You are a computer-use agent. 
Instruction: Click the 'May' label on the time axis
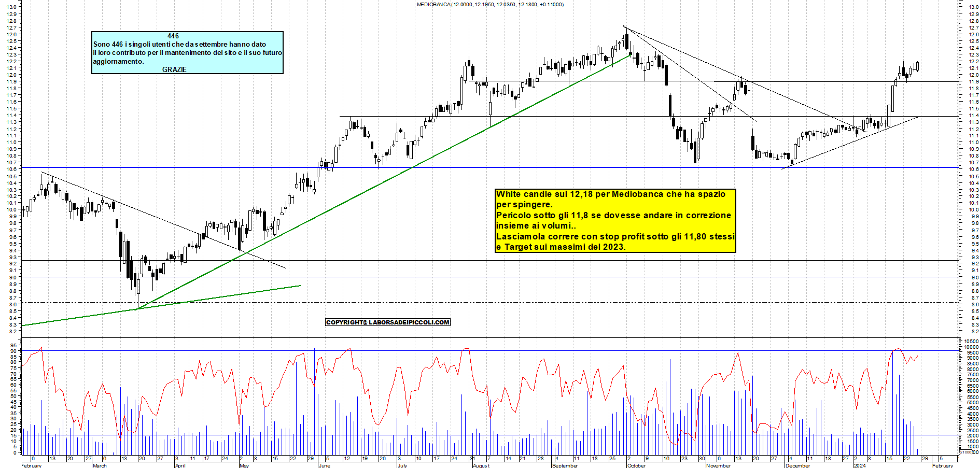(x=244, y=465)
